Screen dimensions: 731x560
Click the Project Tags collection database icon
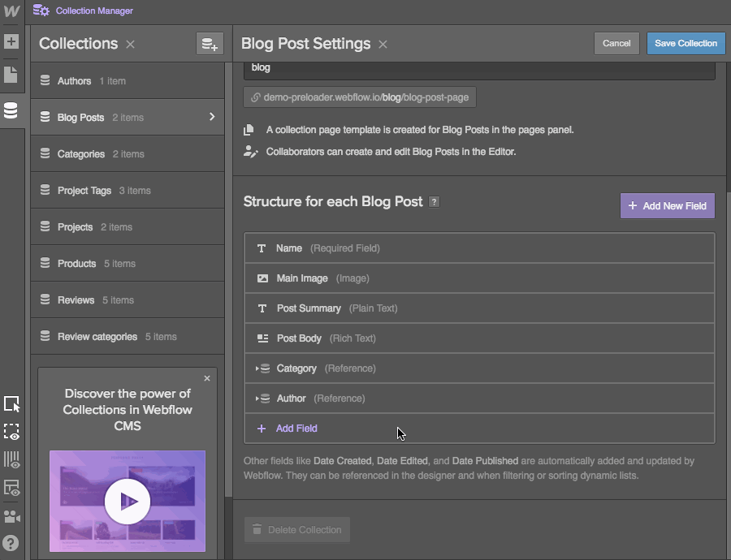pos(45,190)
